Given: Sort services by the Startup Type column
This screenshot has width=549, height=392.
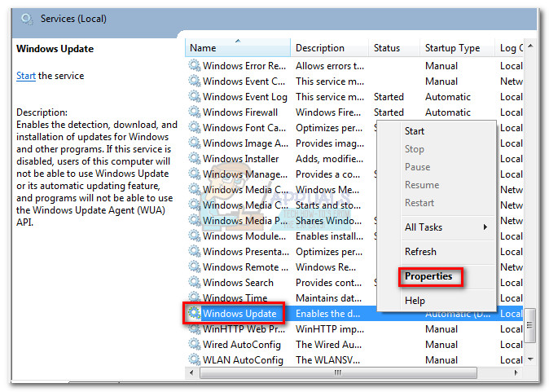Looking at the screenshot, I should [457, 47].
